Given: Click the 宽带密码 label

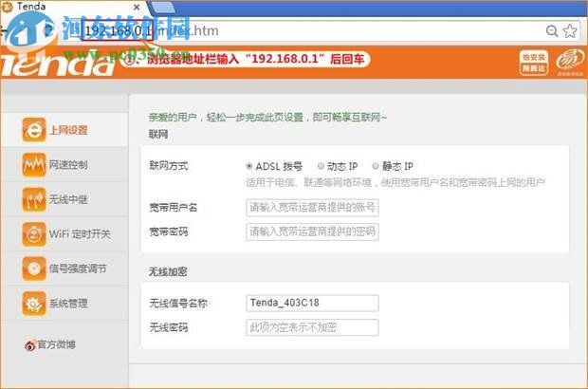Looking at the screenshot, I should [169, 232].
